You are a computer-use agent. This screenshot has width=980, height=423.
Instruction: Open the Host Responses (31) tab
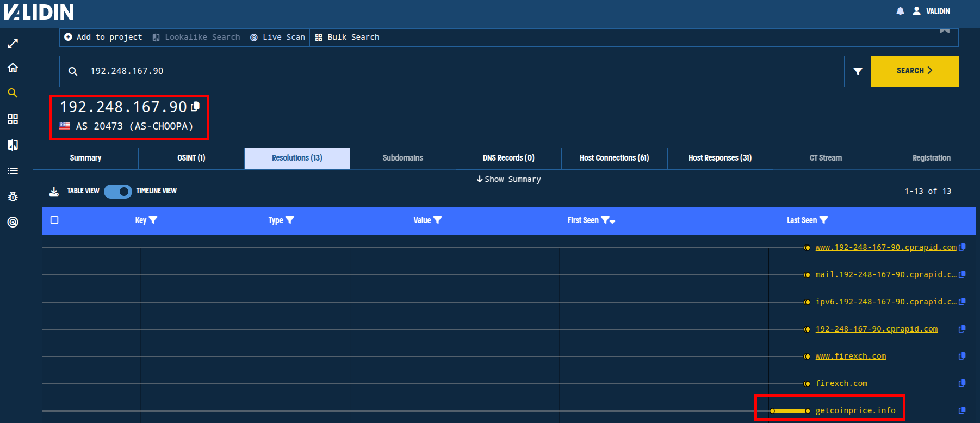[720, 158]
